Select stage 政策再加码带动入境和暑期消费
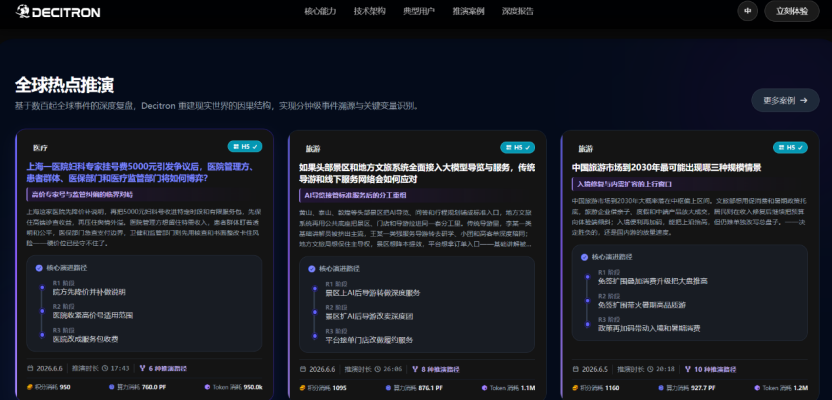Viewport: 832px width, 400px height. click(648, 328)
